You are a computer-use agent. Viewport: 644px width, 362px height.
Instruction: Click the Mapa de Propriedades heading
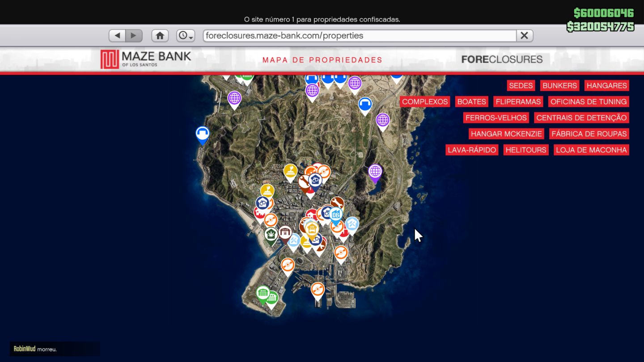click(322, 60)
